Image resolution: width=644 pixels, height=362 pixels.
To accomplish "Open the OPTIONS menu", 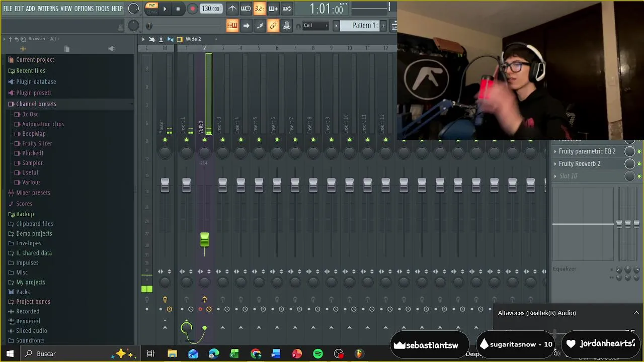I will click(84, 9).
